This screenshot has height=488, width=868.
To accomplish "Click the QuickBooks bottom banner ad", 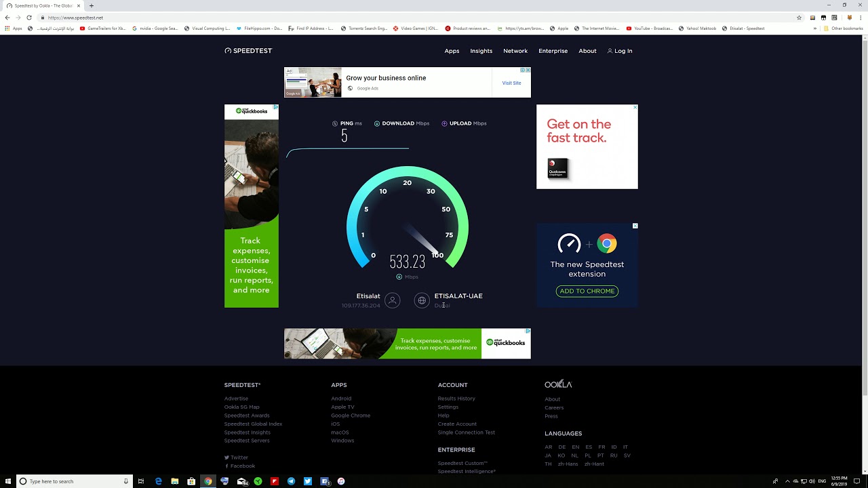I will (407, 344).
